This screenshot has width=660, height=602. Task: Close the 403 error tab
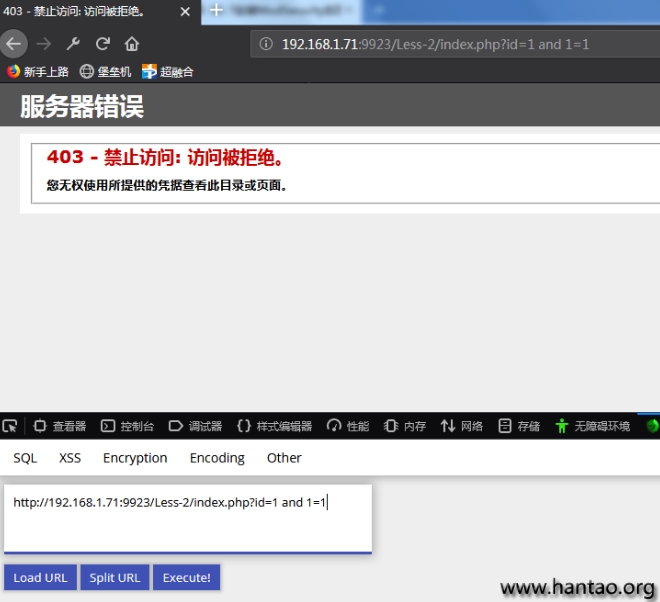click(x=185, y=12)
